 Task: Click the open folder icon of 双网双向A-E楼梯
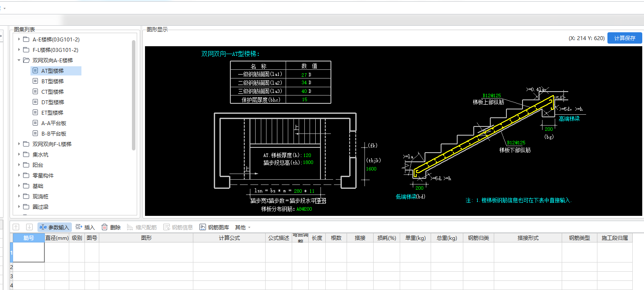point(26,60)
